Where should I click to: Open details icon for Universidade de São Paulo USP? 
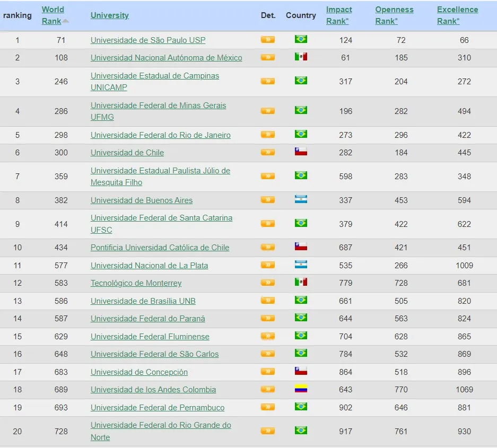point(268,40)
